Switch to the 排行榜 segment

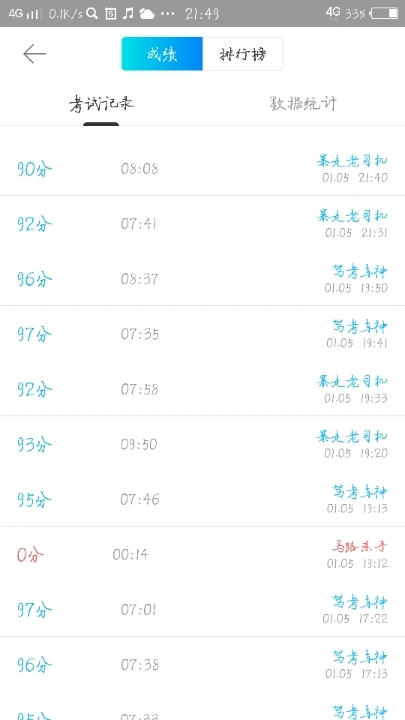tap(243, 54)
